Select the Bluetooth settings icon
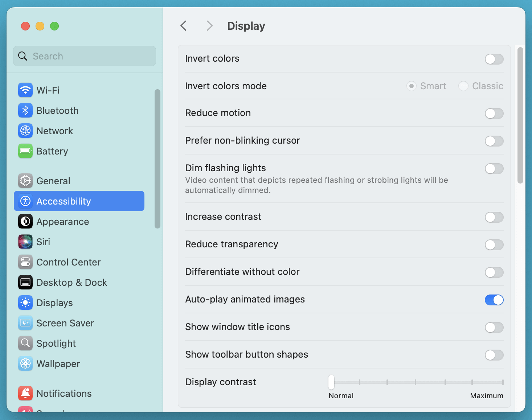The width and height of the screenshot is (532, 420). (x=25, y=110)
